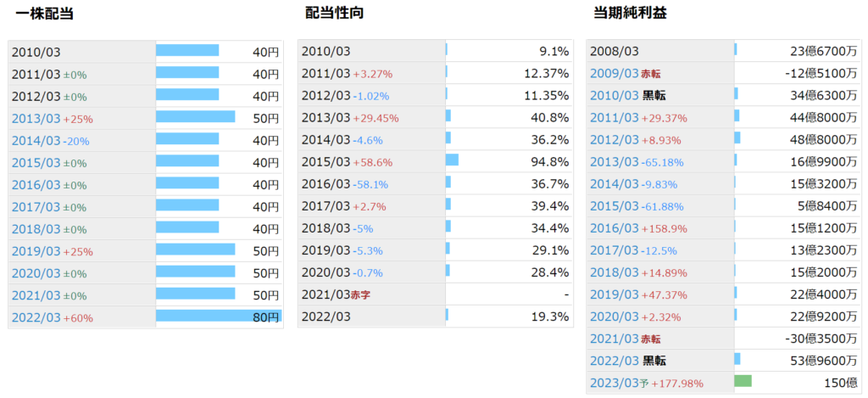Click the 80円 bar in 2022/03 dividend row
This screenshot has height=398, width=868.
[219, 316]
